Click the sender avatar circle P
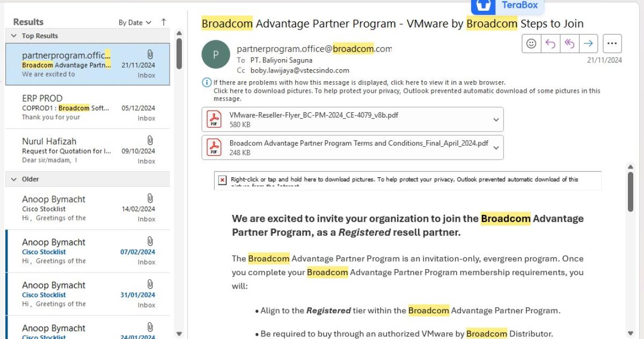The image size is (644, 339). [215, 54]
